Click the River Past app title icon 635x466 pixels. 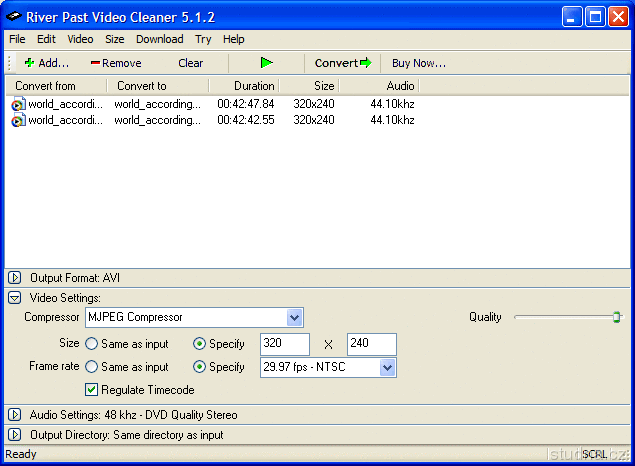coord(16,17)
